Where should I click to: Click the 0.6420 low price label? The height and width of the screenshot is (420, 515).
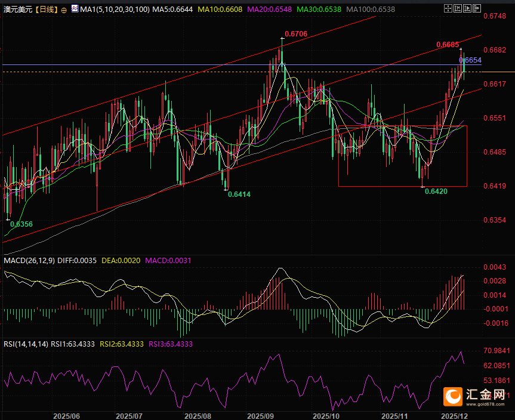(x=436, y=191)
